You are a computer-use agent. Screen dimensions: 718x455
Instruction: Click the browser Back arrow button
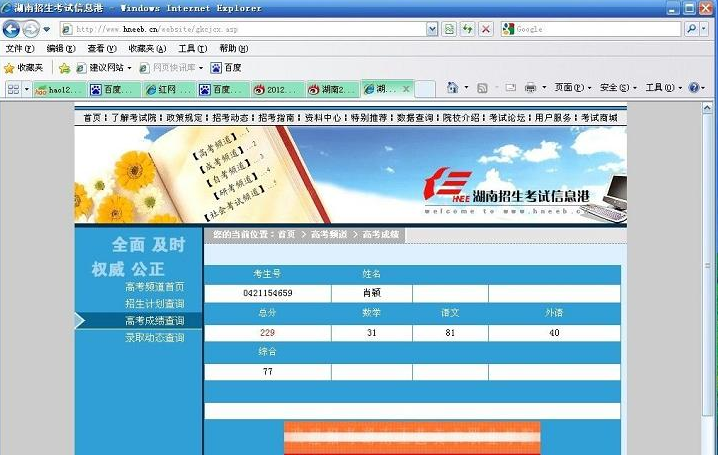point(11,29)
